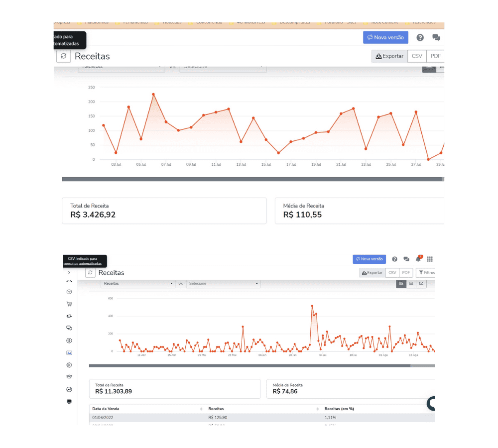This screenshot has width=498, height=448.
Task: Click the monitor icon in sidebar
Action: (x=69, y=401)
